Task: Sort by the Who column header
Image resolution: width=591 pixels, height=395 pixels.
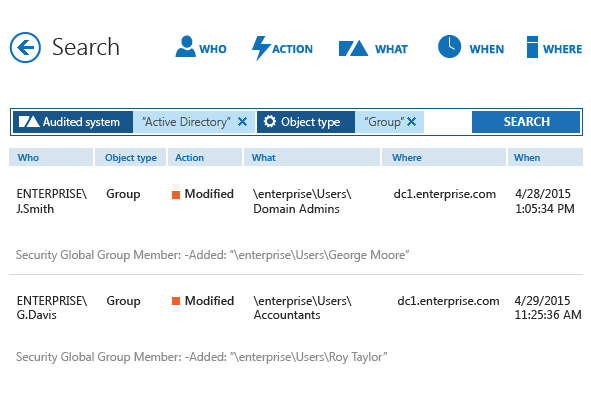Action: tap(51, 158)
